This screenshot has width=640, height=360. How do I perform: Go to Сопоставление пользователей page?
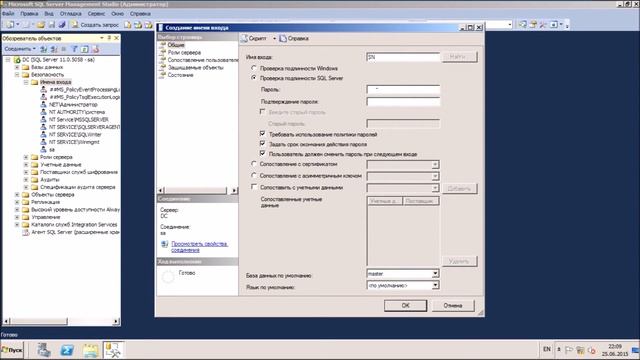pyautogui.click(x=203, y=60)
